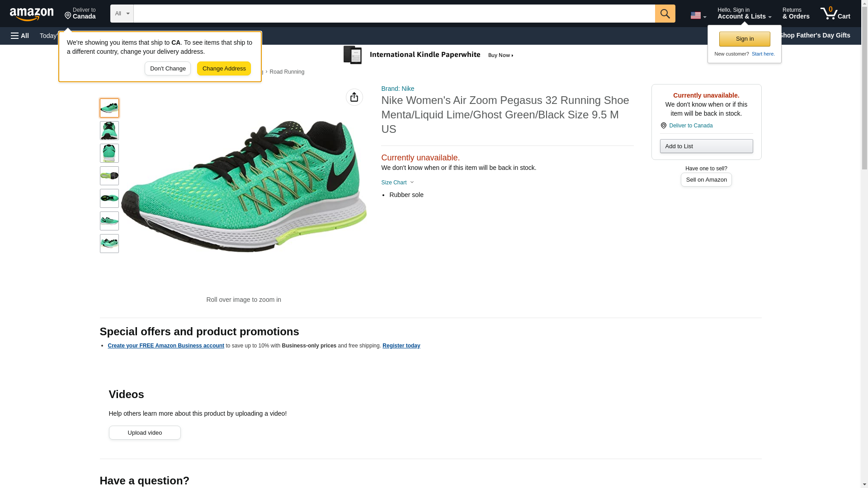Viewport: 868px width, 488px height.
Task: Click the Amazon logo
Action: click(32, 14)
